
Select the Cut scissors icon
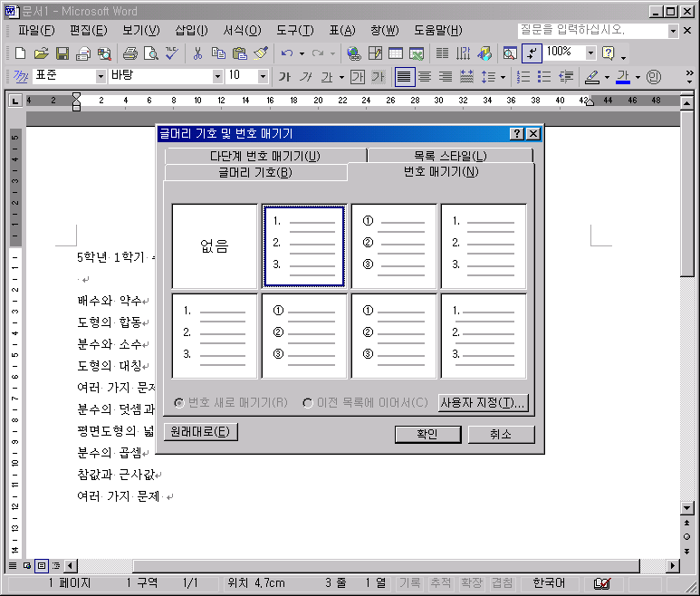[197, 53]
